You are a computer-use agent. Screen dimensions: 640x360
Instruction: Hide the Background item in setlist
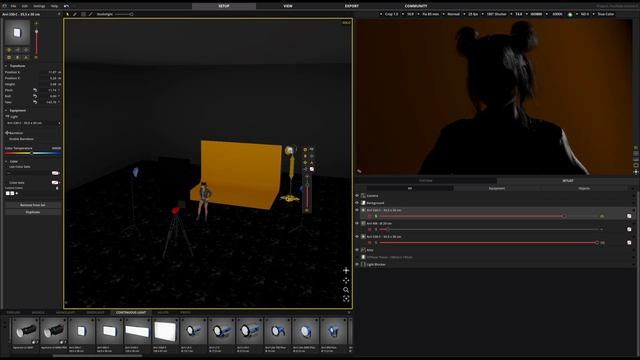357,203
